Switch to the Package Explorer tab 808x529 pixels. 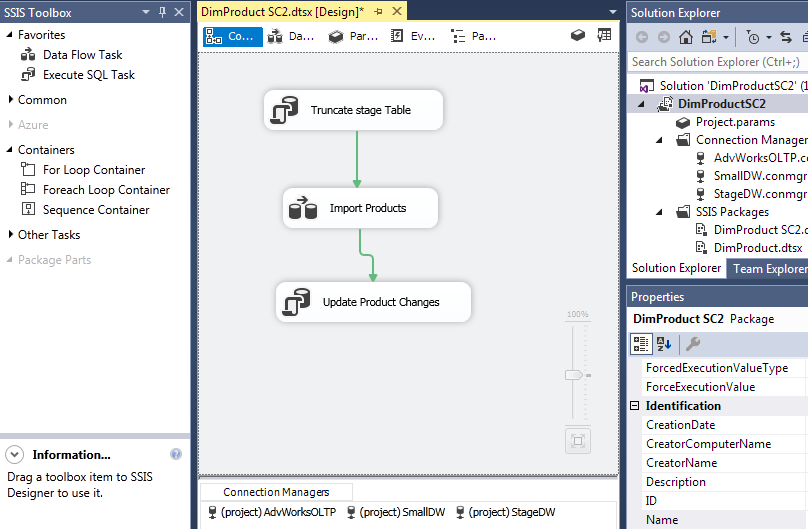(x=473, y=36)
